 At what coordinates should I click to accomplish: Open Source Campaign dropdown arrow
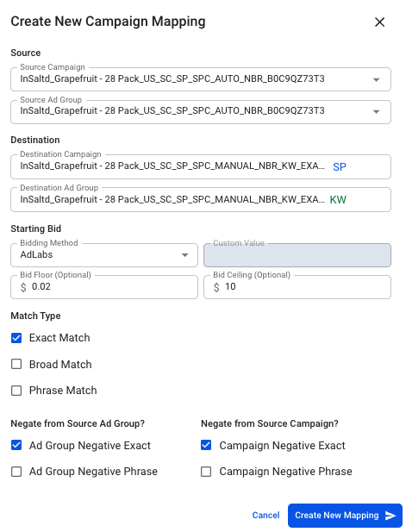(376, 79)
